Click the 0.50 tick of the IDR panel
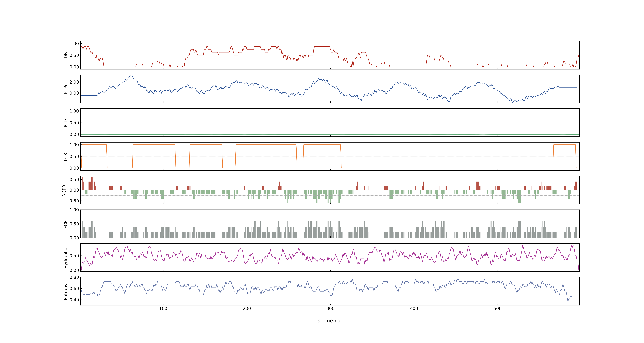 74,55
